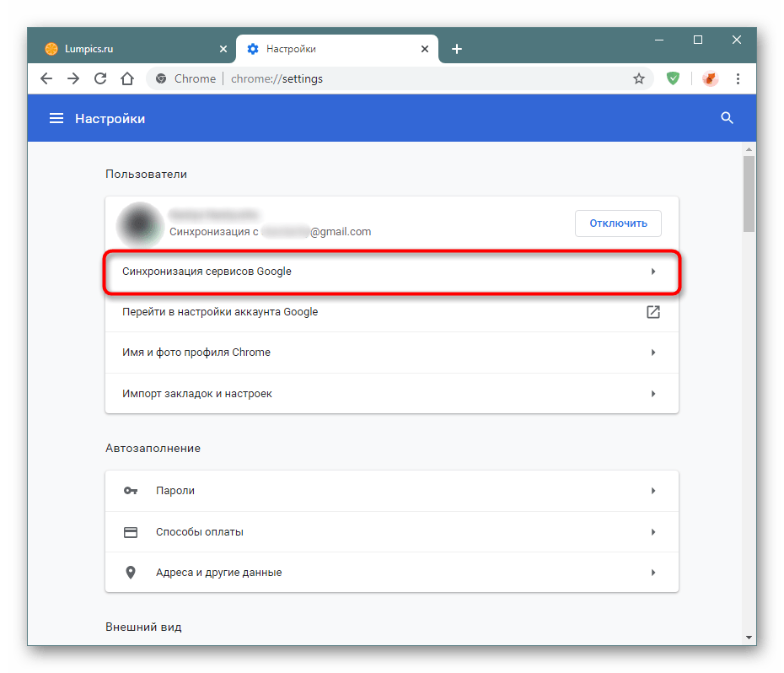Switch to the Lumpics.ru tab

click(x=126, y=49)
